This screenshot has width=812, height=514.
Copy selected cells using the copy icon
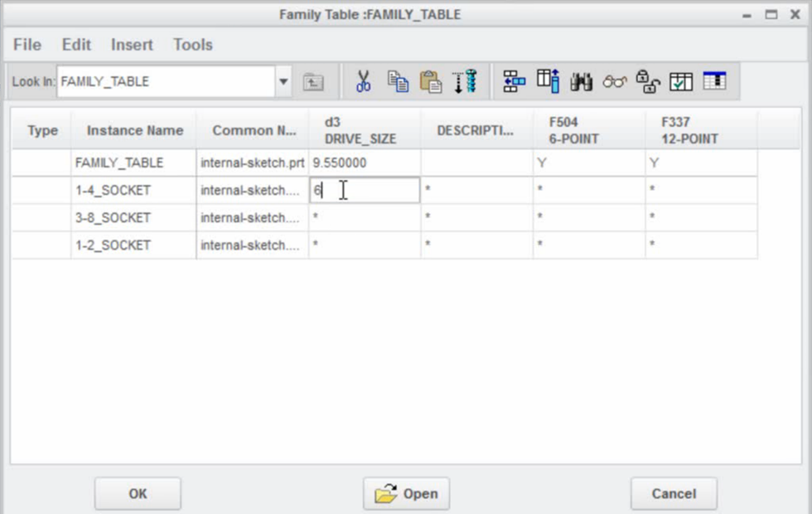coord(398,80)
